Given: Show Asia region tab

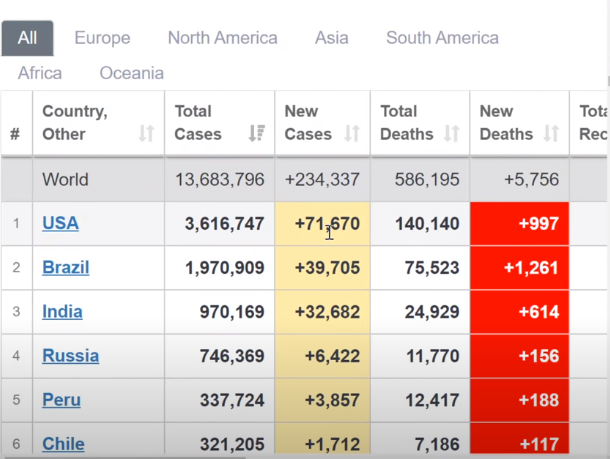Looking at the screenshot, I should point(331,38).
